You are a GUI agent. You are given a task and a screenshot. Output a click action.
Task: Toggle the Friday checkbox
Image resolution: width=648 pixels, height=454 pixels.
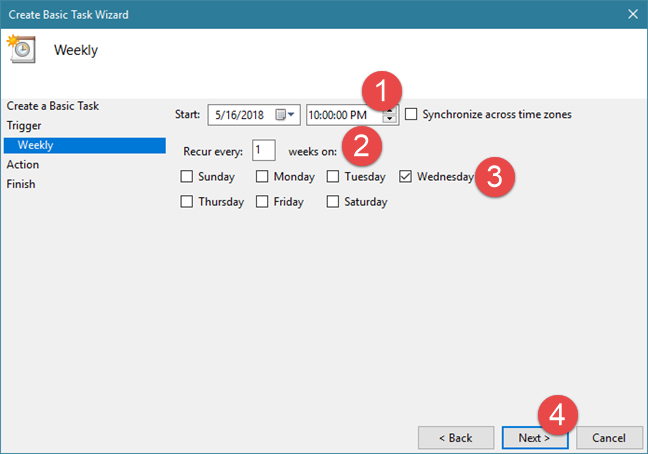click(262, 202)
